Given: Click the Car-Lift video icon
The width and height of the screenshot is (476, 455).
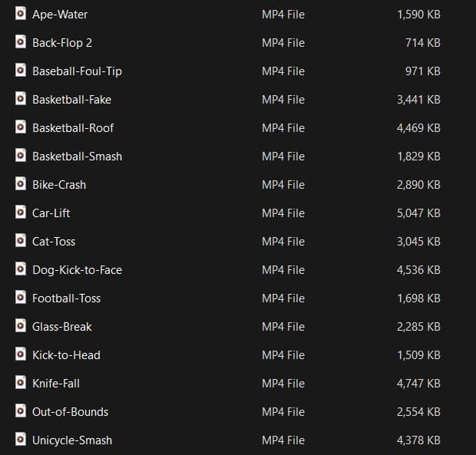Looking at the screenshot, I should [21, 213].
